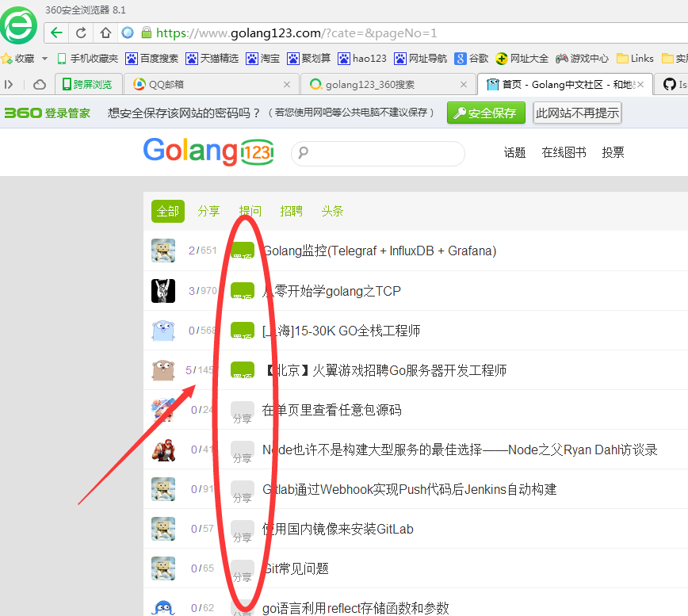
Task: Open the 收藏 favorites star
Action: pyautogui.click(x=6, y=59)
